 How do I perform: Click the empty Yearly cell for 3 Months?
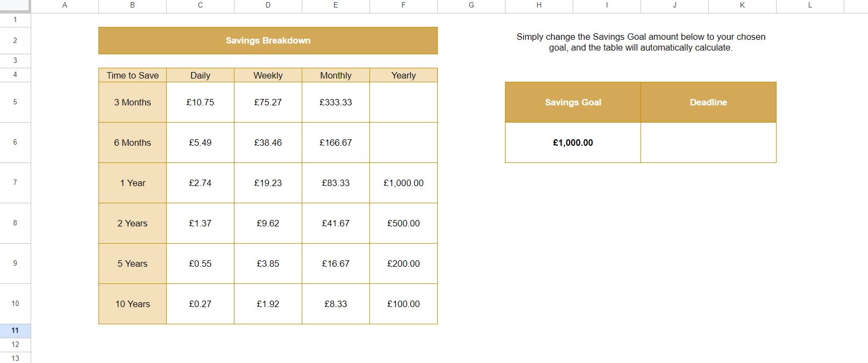[x=403, y=102]
